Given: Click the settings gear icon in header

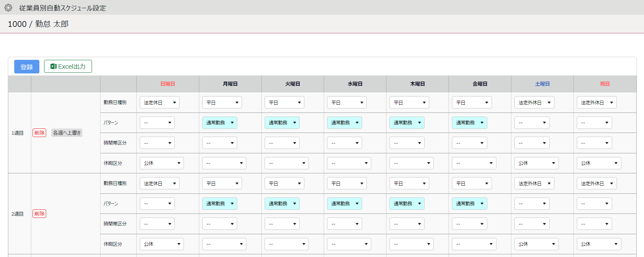Looking at the screenshot, I should pyautogui.click(x=8, y=7).
